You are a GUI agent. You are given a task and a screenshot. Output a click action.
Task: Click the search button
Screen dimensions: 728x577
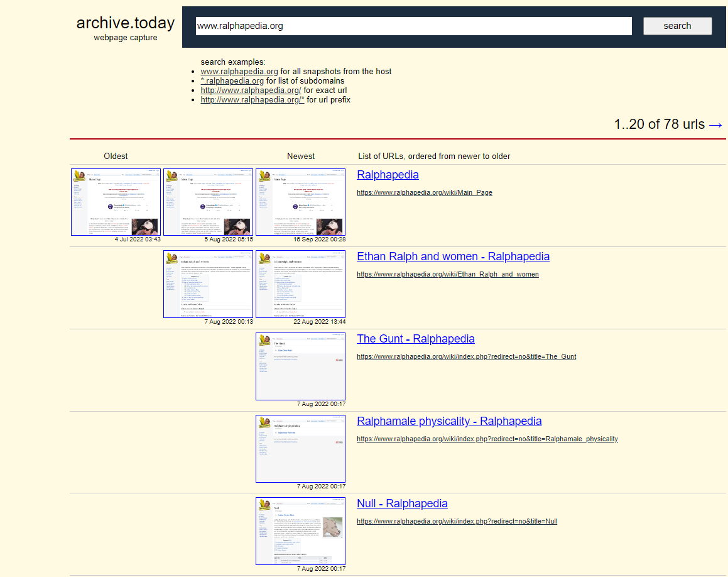point(677,26)
